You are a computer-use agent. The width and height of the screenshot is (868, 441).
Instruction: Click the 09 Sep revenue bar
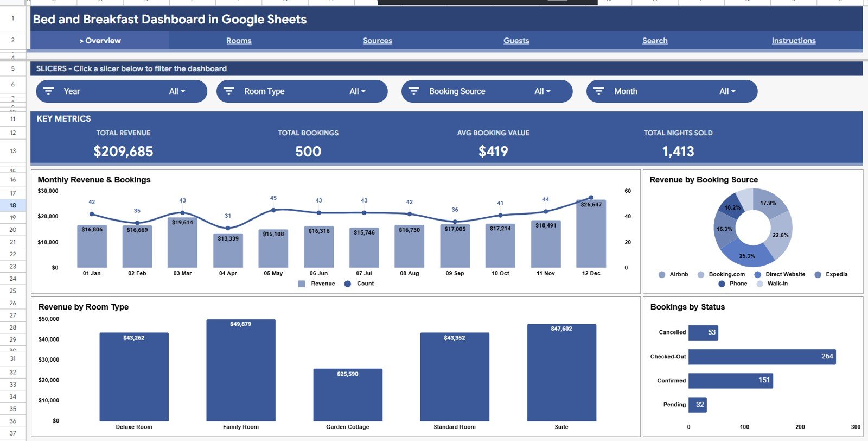pyautogui.click(x=455, y=246)
